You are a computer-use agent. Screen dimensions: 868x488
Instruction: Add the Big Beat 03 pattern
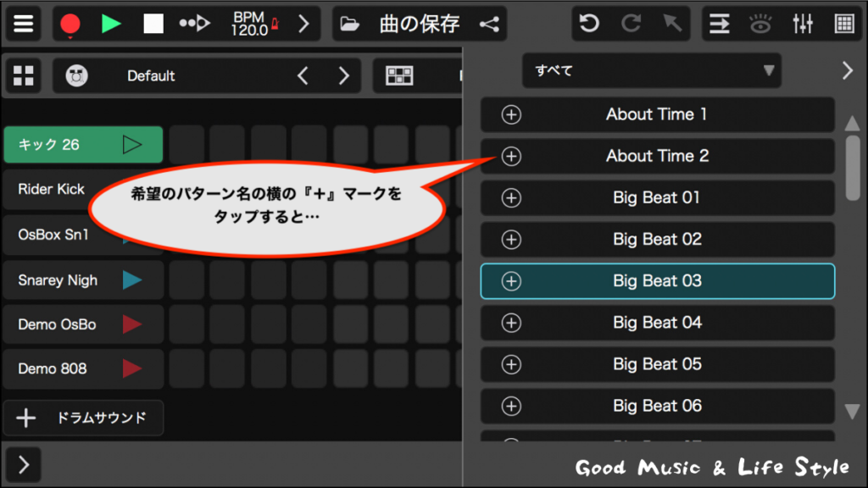click(x=511, y=281)
